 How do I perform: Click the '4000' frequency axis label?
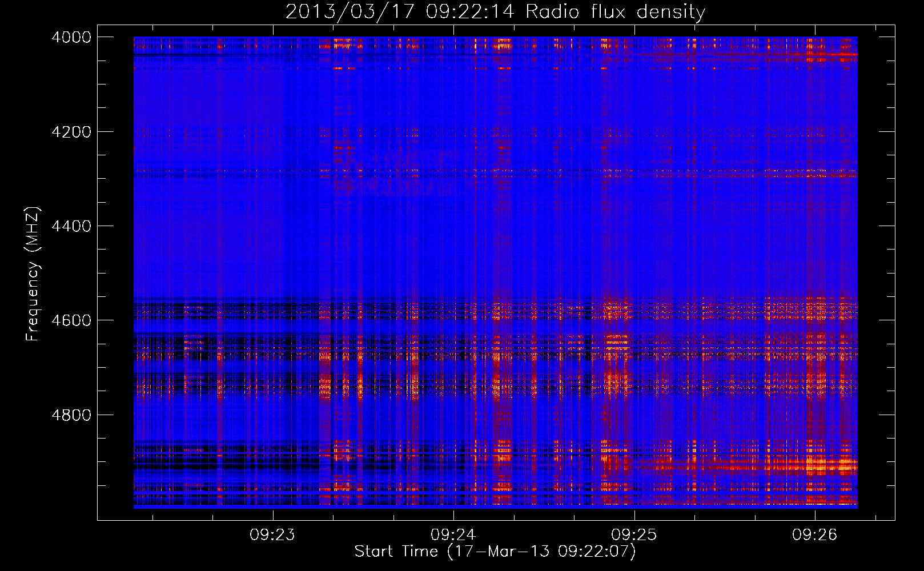tap(71, 37)
